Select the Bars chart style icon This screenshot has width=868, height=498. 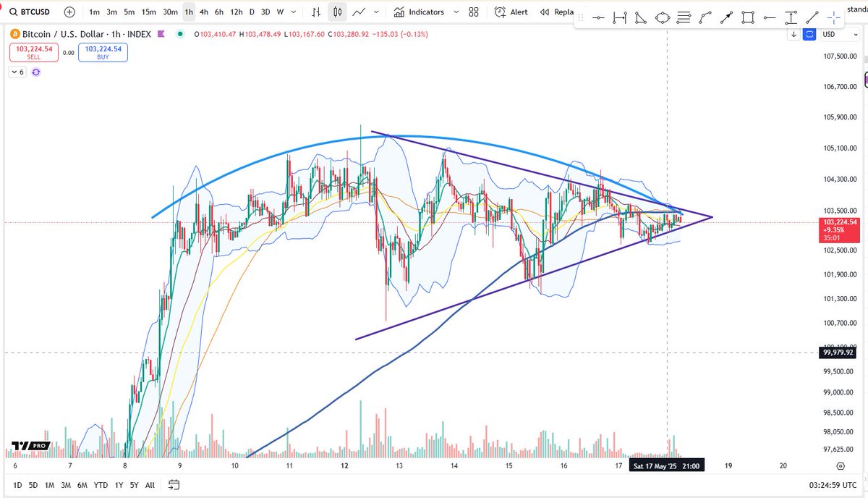(316, 12)
